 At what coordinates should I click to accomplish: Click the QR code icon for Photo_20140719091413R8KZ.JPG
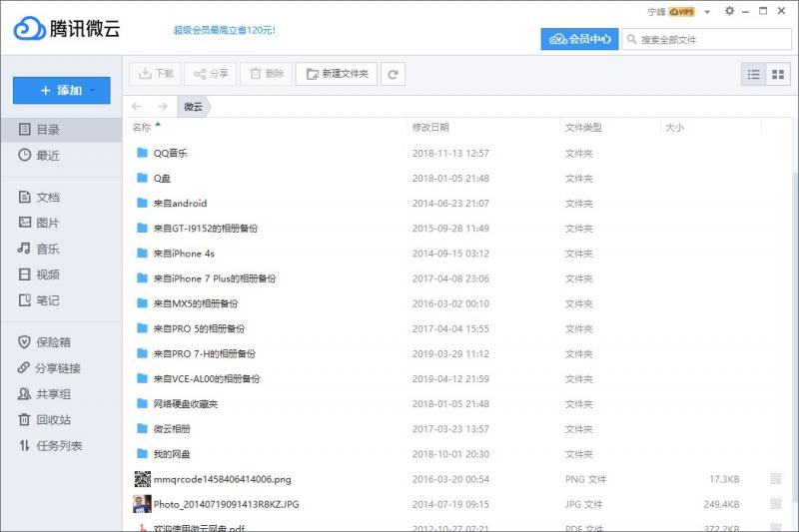776,503
